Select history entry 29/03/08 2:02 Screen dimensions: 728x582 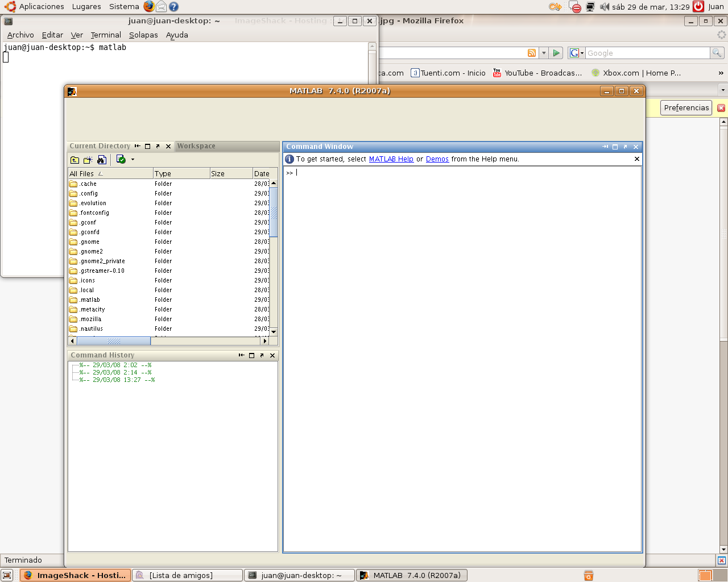pos(115,365)
